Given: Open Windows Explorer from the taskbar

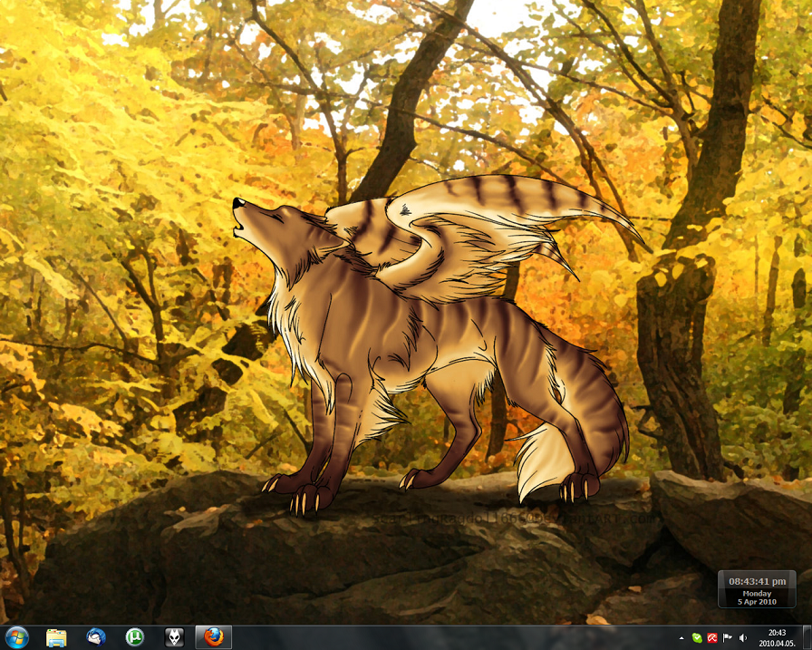Looking at the screenshot, I should click(56, 637).
